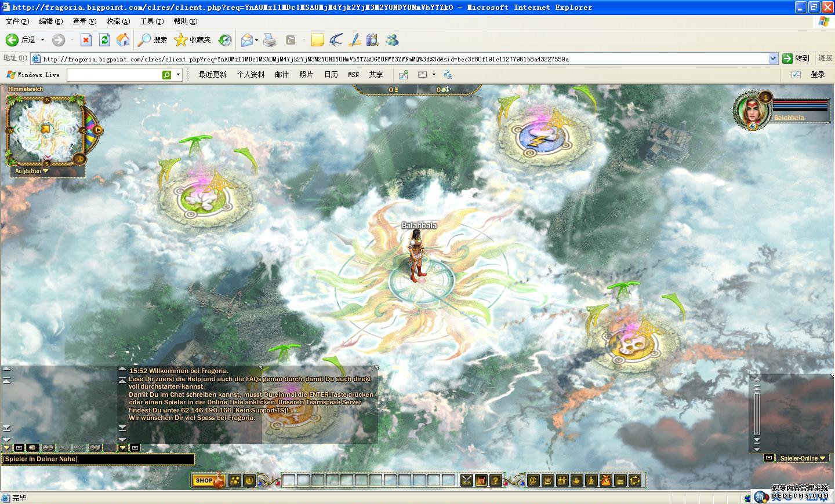835x504 pixels.
Task: Open the 文件 menu
Action: coord(17,21)
